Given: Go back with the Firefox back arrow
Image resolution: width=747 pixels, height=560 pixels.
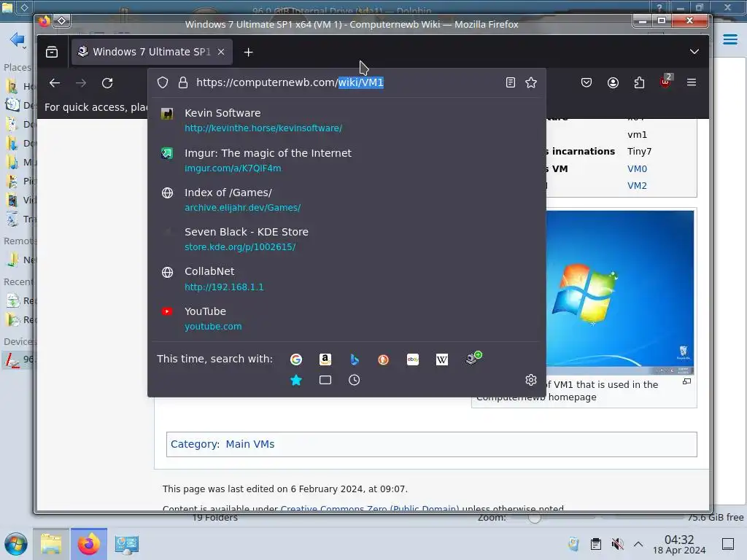Looking at the screenshot, I should click(55, 83).
